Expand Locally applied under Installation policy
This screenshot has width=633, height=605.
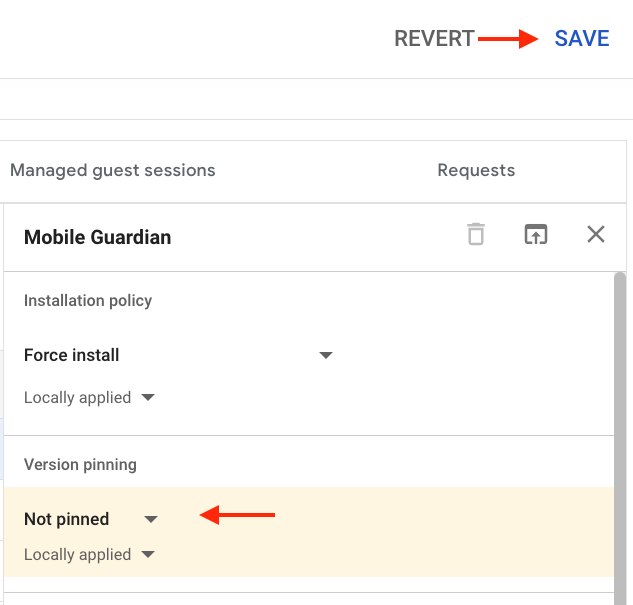[x=89, y=398]
